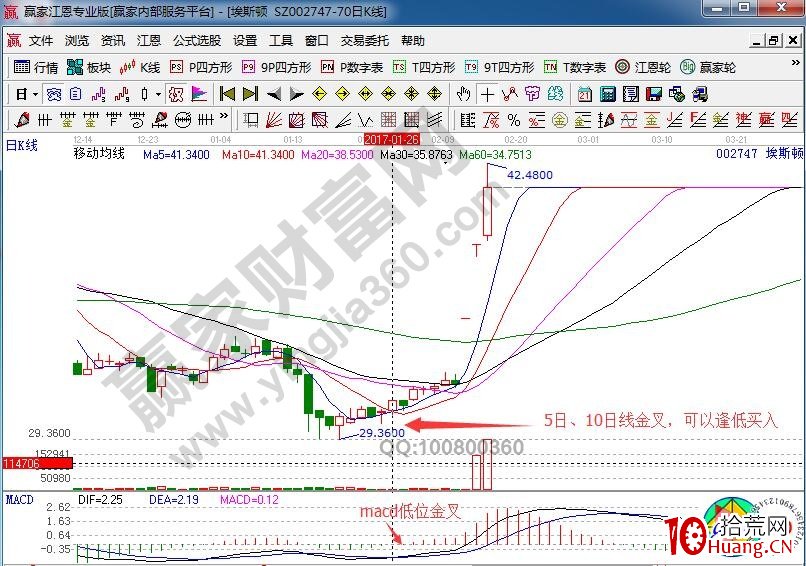Open the calculator icon
The width and height of the screenshot is (806, 566).
(608, 94)
